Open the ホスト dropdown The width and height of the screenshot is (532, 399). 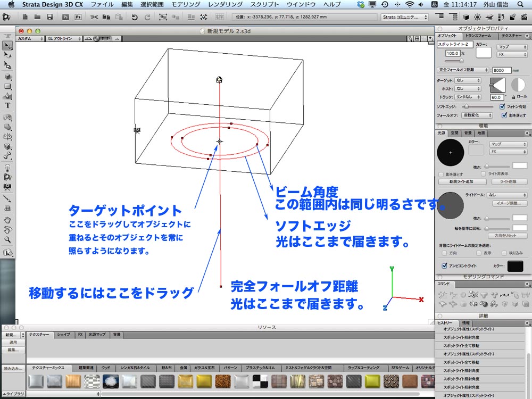[x=468, y=88]
